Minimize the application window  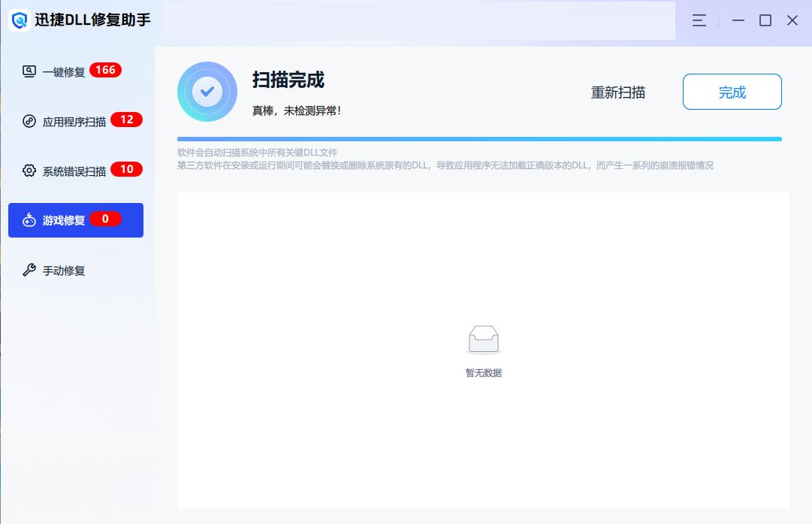click(x=738, y=20)
